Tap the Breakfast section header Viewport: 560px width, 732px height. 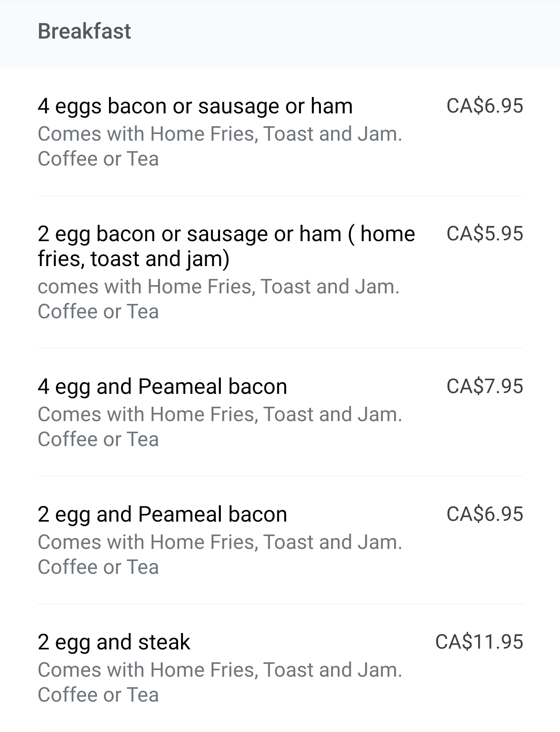coord(84,31)
